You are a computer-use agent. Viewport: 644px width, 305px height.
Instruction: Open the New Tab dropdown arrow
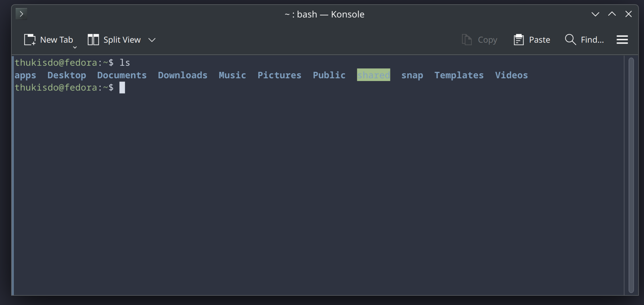pyautogui.click(x=75, y=48)
